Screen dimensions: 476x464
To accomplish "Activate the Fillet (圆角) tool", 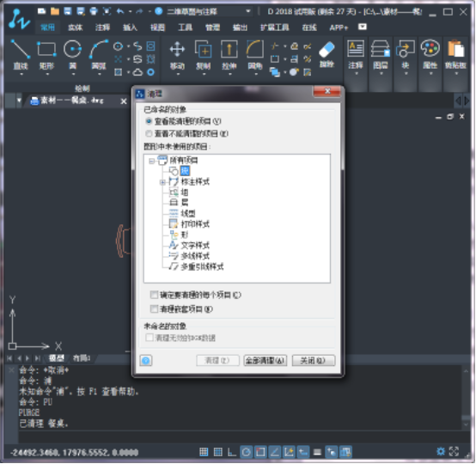I will (x=255, y=55).
